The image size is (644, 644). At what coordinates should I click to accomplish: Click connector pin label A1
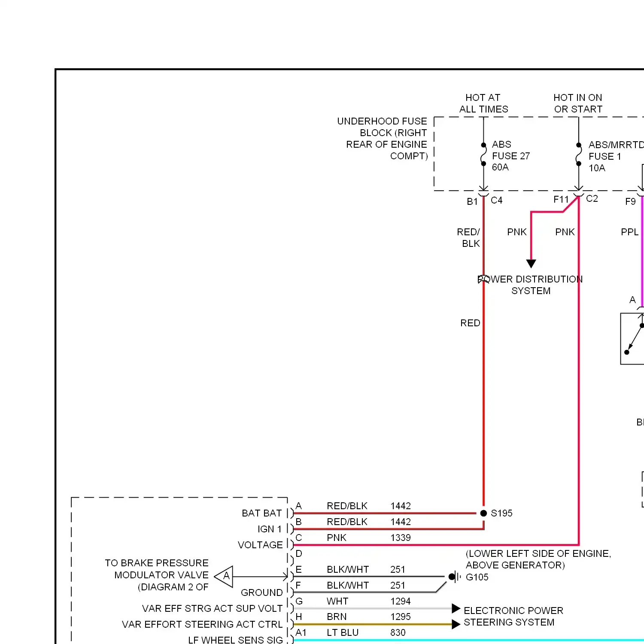(301, 632)
